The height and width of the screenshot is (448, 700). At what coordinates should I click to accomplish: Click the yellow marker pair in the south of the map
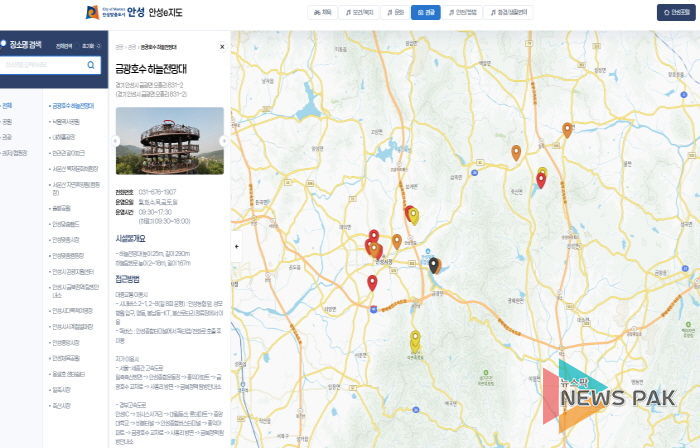point(415,341)
